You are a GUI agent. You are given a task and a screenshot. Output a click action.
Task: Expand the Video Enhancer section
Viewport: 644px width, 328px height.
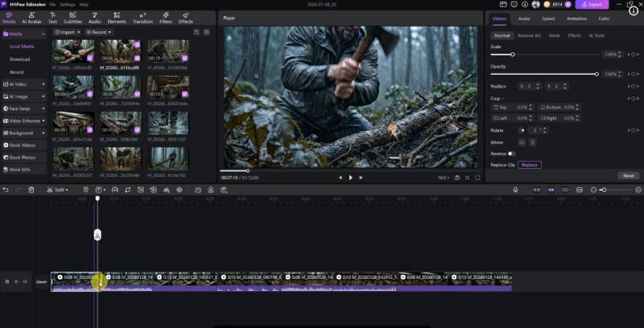(43, 121)
